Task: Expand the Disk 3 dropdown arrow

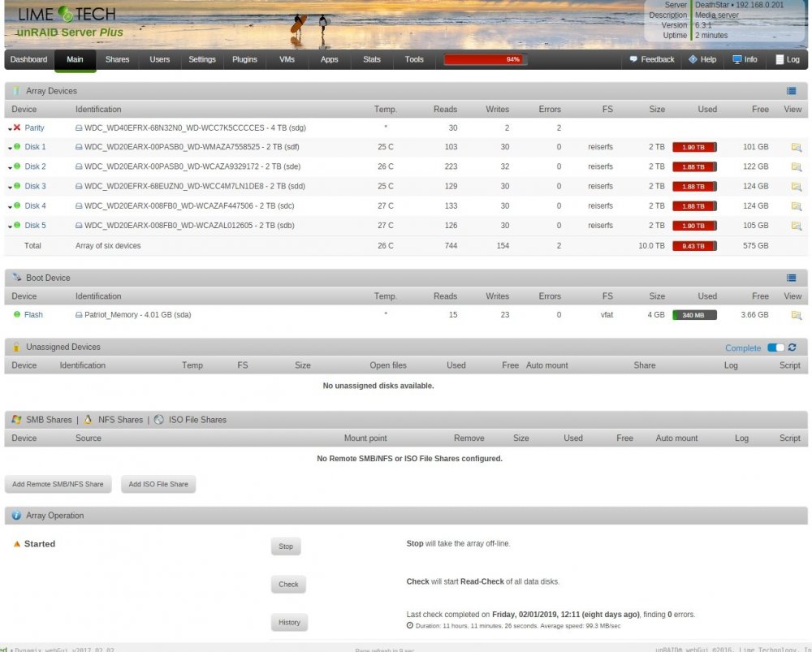Action: click(10, 188)
